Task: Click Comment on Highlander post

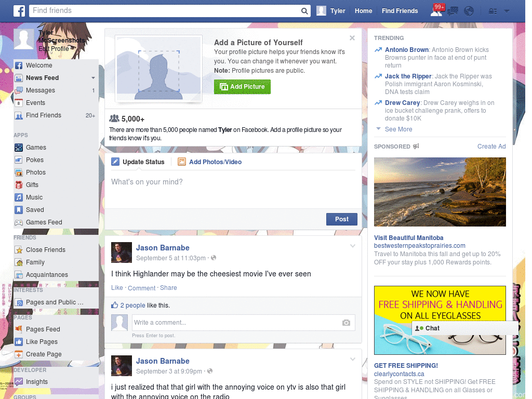Action: (141, 288)
